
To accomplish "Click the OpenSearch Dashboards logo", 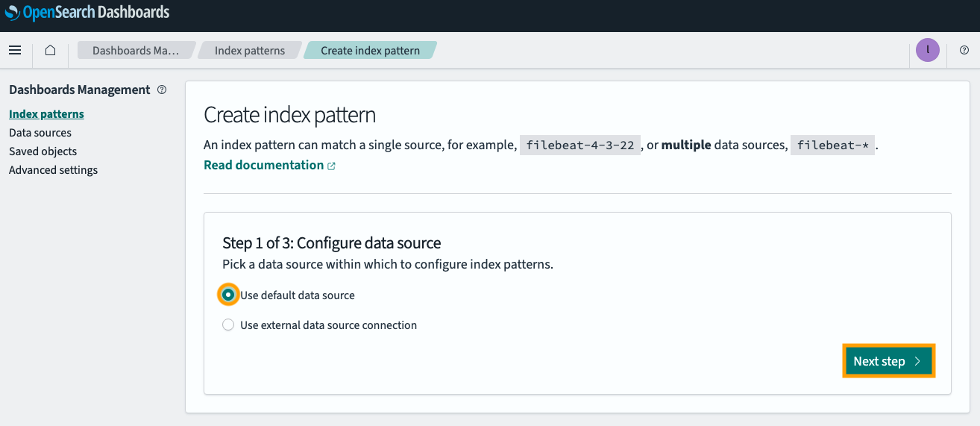I will (x=87, y=13).
